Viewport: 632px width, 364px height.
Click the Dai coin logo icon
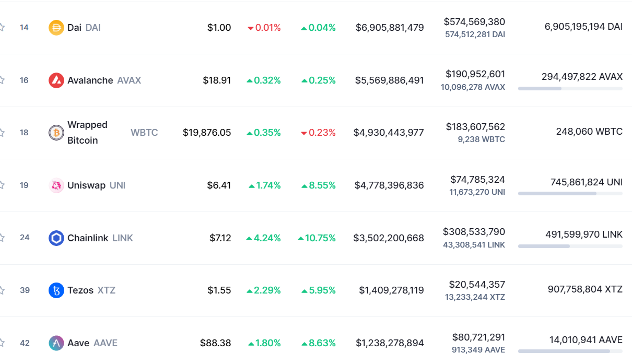pos(56,28)
